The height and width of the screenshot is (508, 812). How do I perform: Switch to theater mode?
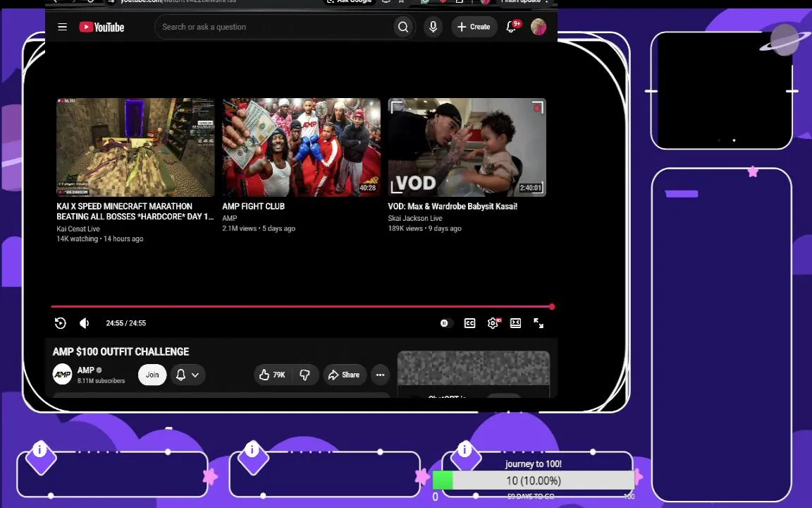pos(516,323)
